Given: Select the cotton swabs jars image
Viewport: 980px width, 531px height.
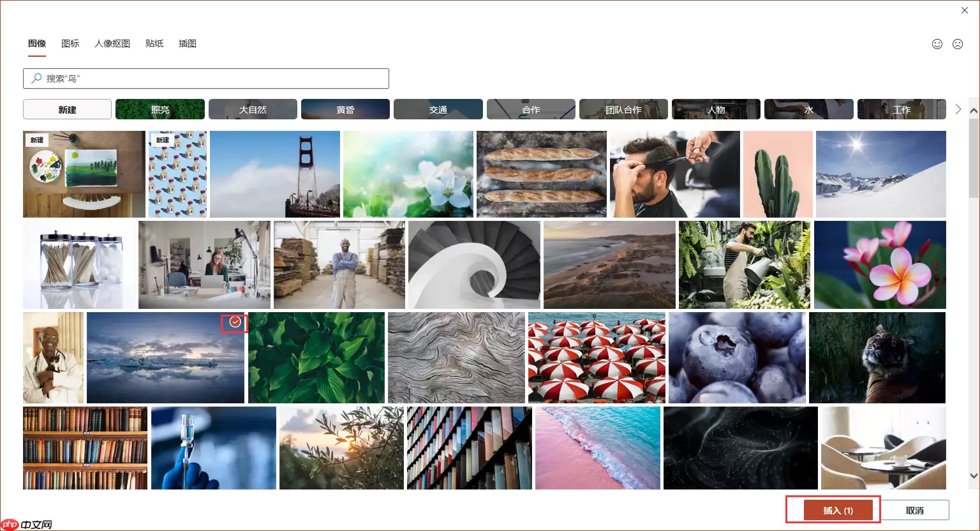Looking at the screenshot, I should coord(79,265).
